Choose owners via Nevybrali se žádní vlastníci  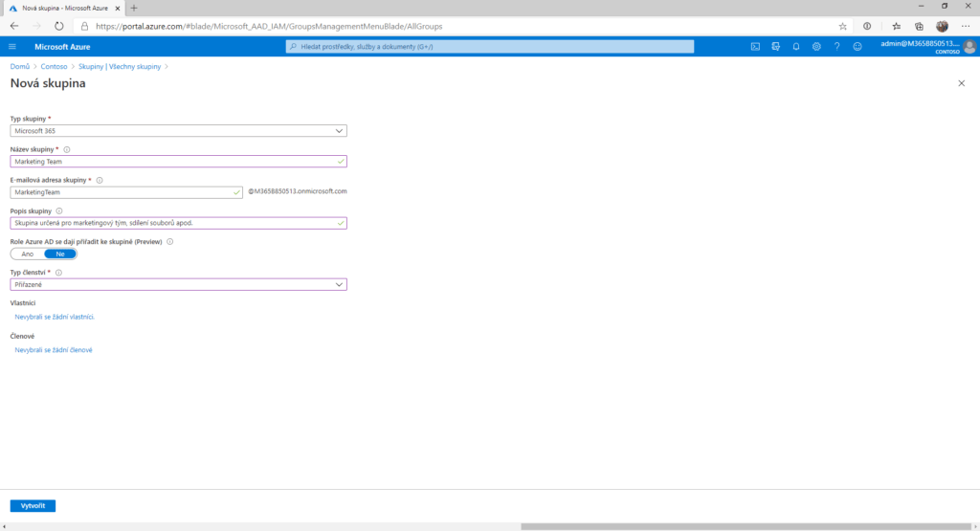55,317
